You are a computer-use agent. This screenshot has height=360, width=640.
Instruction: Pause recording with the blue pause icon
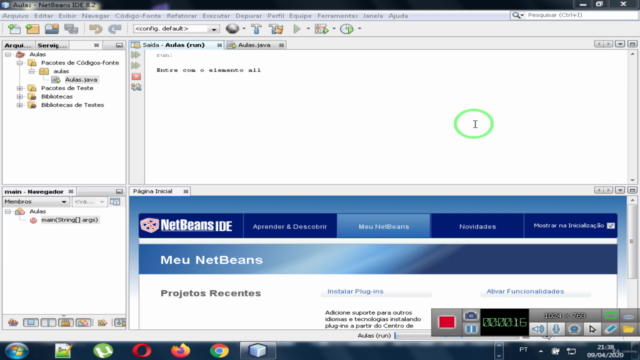click(471, 329)
